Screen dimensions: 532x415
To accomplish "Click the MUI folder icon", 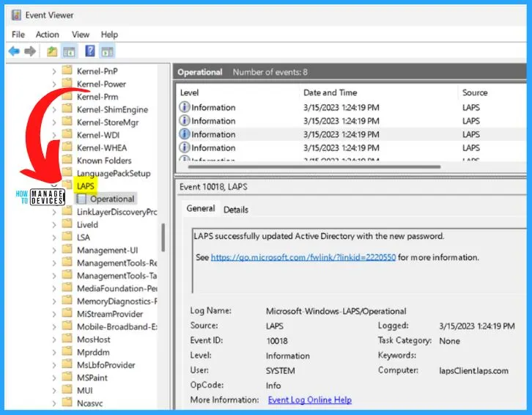I will click(67, 390).
